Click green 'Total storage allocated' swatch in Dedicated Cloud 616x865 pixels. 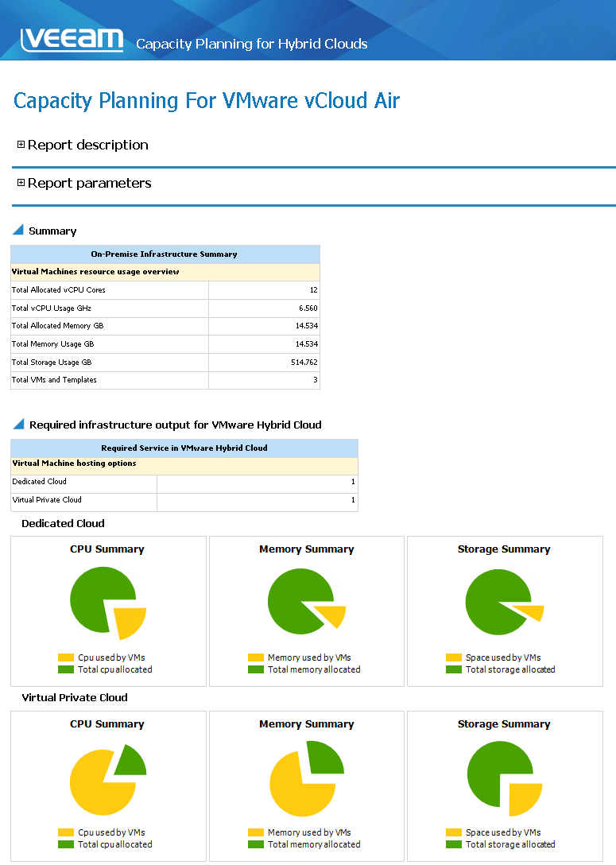[453, 669]
